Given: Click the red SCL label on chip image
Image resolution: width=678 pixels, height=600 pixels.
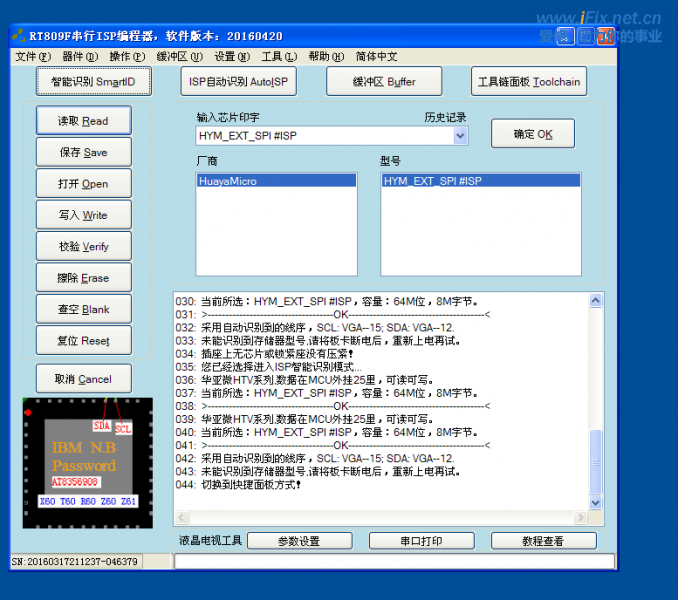Looking at the screenshot, I should (123, 429).
